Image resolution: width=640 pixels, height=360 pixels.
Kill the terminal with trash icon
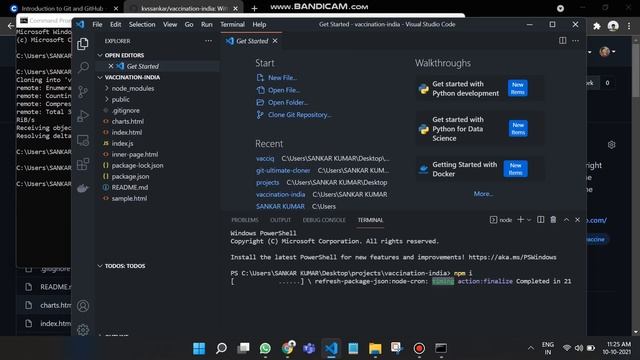(553, 220)
